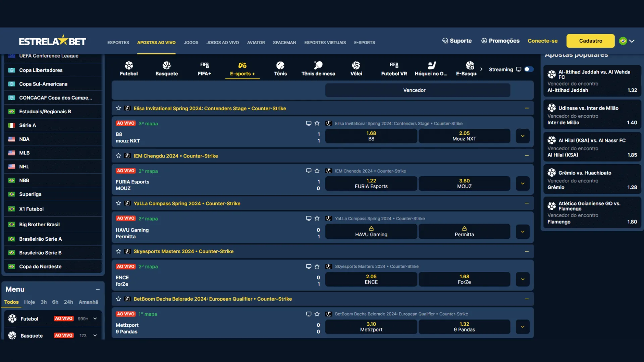The width and height of the screenshot is (644, 362).
Task: Favorite the FURIA Esports vs MOUZ match
Action: (x=317, y=171)
